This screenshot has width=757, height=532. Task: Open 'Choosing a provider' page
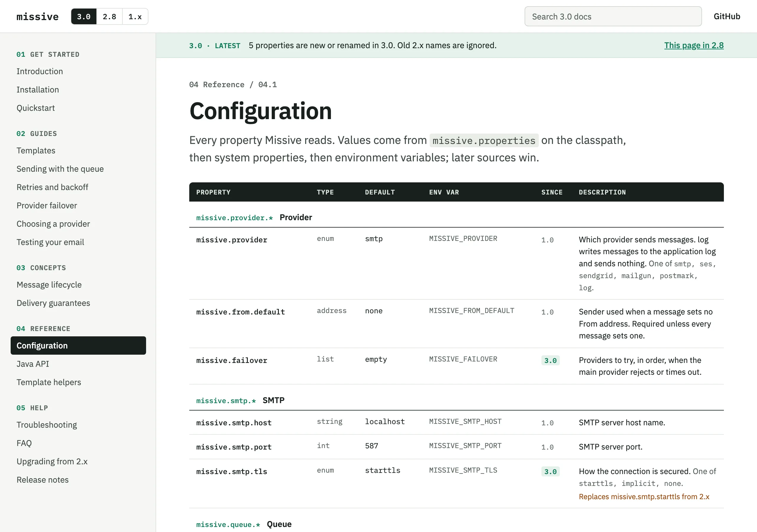tap(53, 224)
